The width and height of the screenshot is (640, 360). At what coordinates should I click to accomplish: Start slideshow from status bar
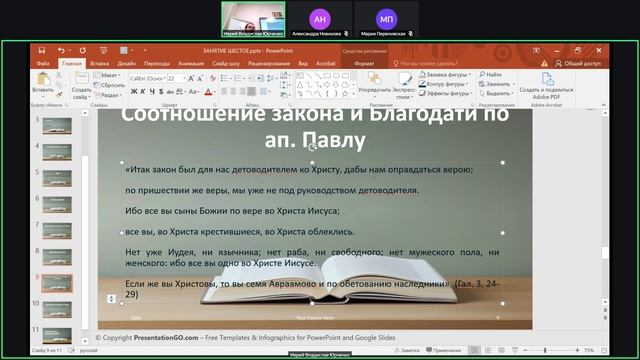pyautogui.click(x=515, y=350)
